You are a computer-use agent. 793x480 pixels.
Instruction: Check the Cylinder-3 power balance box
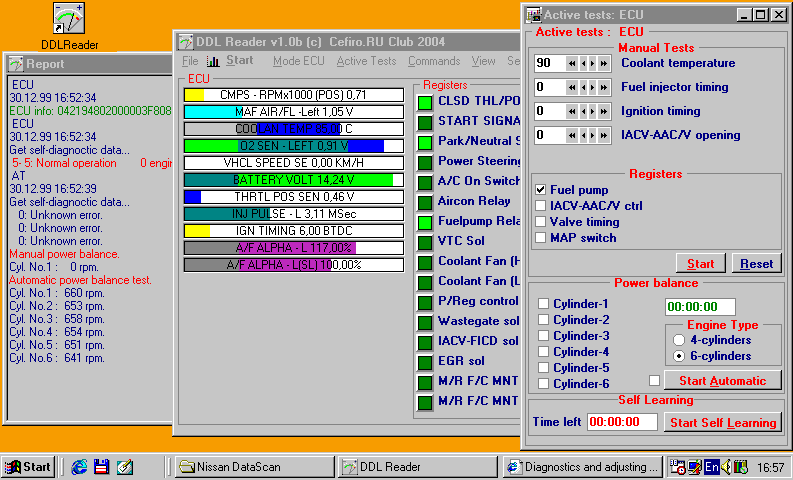click(544, 336)
